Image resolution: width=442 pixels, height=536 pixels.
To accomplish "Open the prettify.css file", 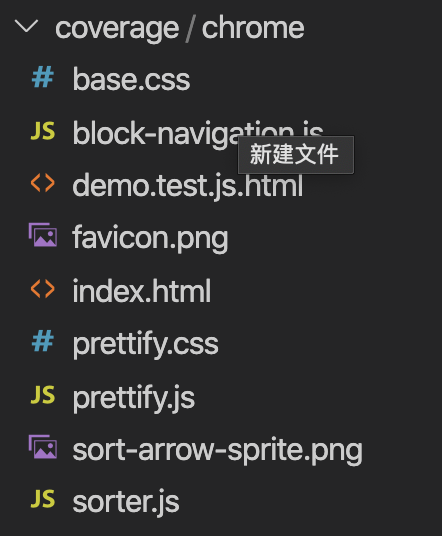I will point(146,345).
